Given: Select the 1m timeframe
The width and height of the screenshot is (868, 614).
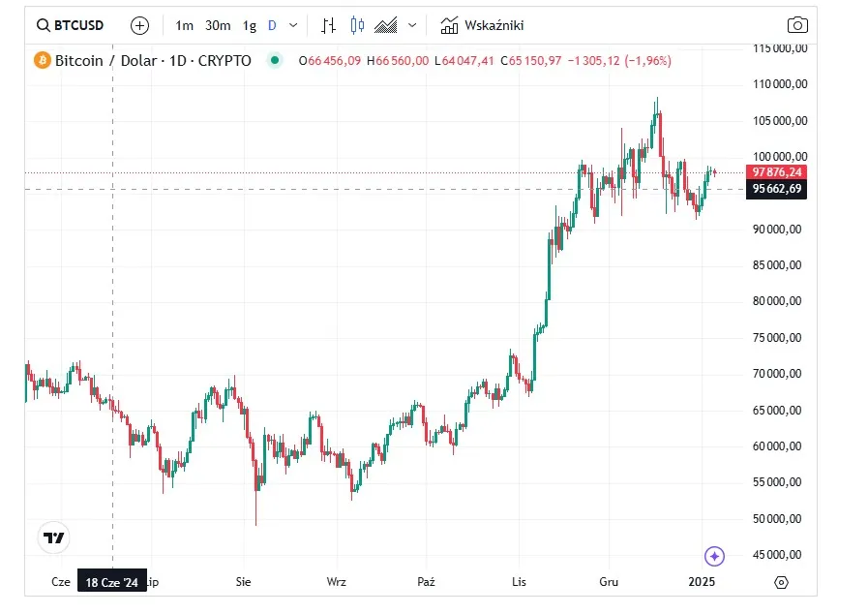Looking at the screenshot, I should coord(184,25).
